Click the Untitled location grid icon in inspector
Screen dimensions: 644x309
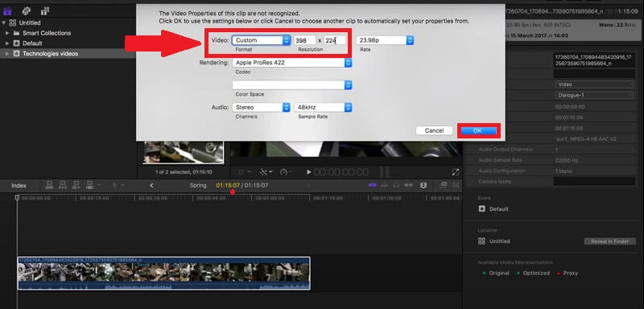pos(481,241)
